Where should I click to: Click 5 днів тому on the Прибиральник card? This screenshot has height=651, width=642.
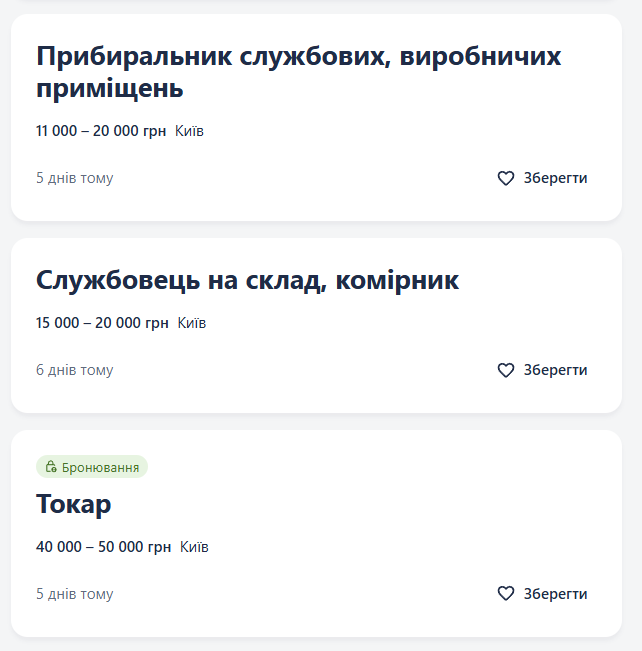(75, 178)
